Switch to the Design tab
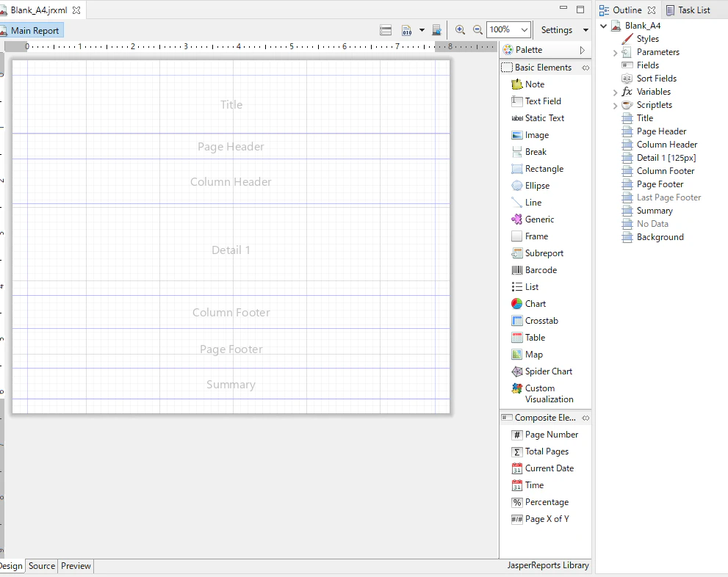The image size is (728, 577). pos(12,566)
